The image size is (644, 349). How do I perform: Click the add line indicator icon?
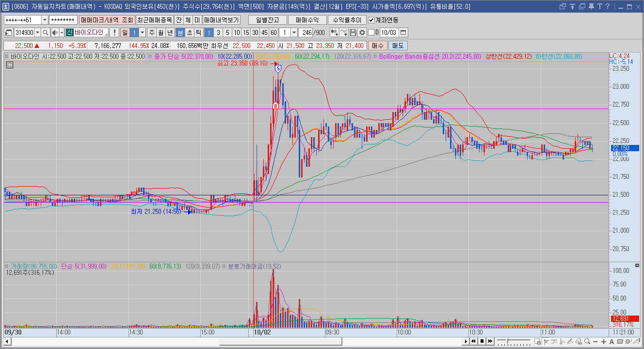point(344,32)
